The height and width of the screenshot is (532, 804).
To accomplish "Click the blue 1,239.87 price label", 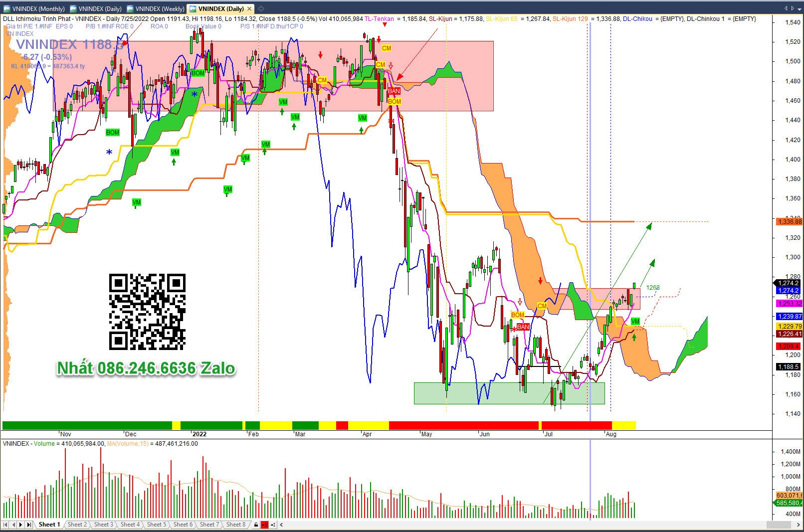I will (789, 317).
